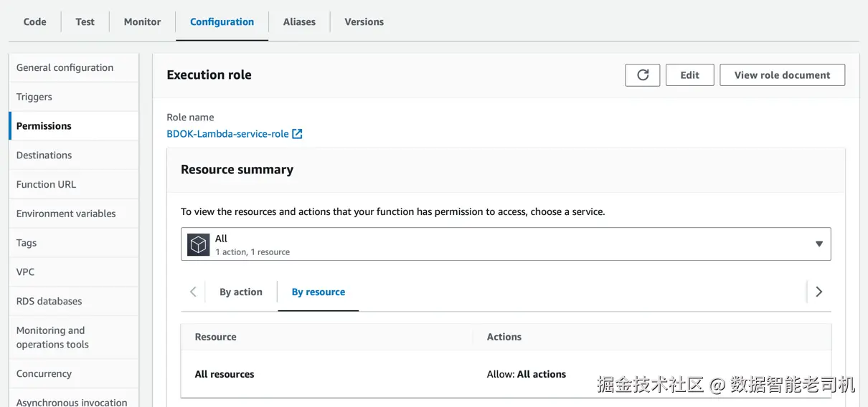The height and width of the screenshot is (407, 868).
Task: Click the All resources table row
Action: (x=225, y=374)
